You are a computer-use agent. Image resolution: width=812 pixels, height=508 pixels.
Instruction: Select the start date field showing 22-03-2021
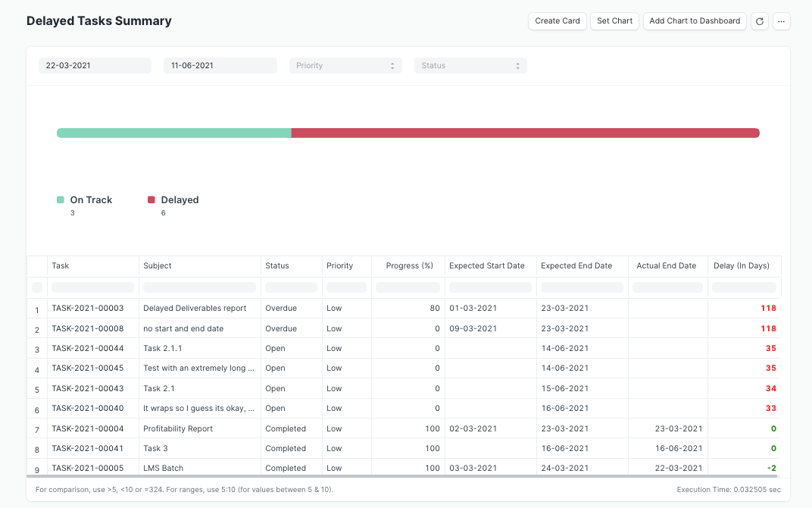[95, 65]
